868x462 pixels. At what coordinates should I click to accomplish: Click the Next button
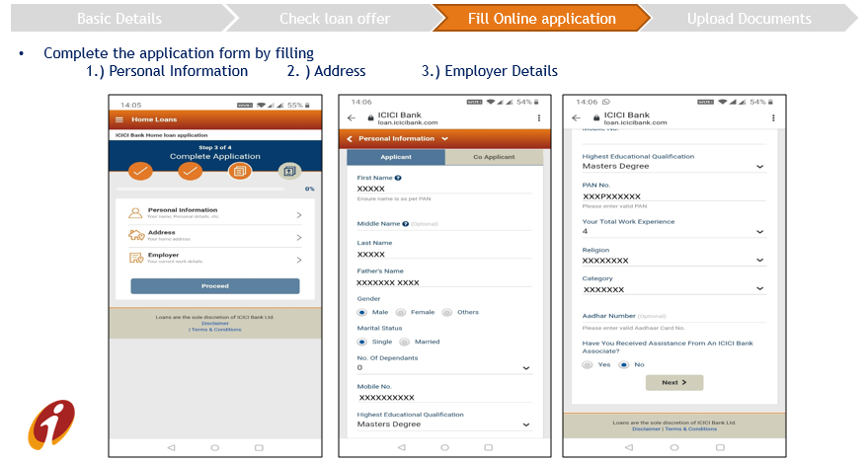click(x=674, y=382)
